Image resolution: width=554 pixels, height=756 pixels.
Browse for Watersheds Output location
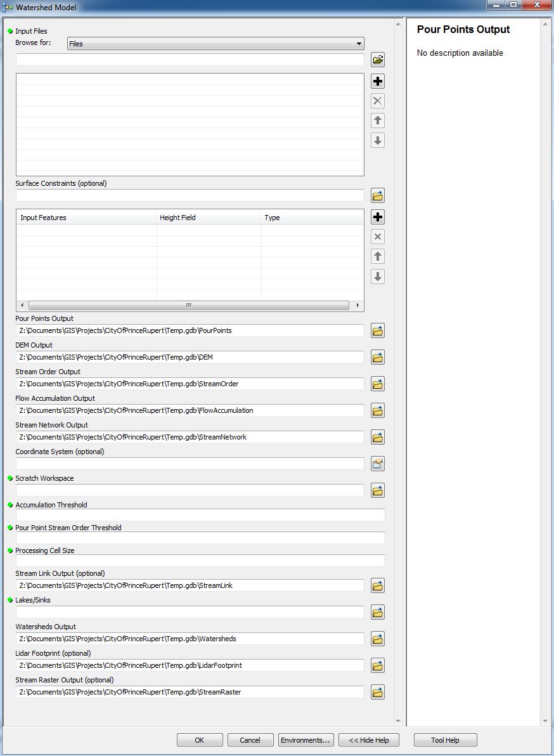(x=378, y=639)
